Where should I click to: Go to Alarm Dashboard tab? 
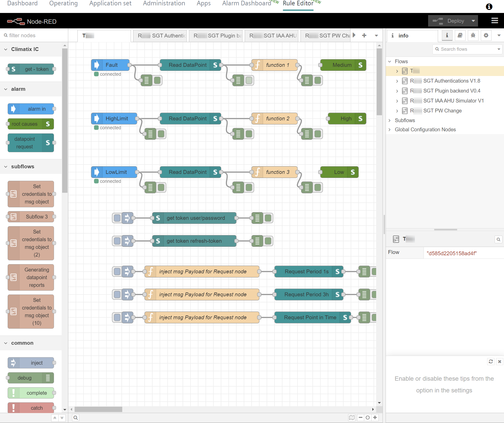pyautogui.click(x=247, y=4)
